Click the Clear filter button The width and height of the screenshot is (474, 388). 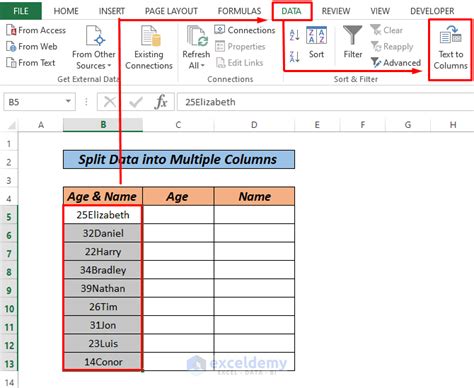[x=387, y=30]
